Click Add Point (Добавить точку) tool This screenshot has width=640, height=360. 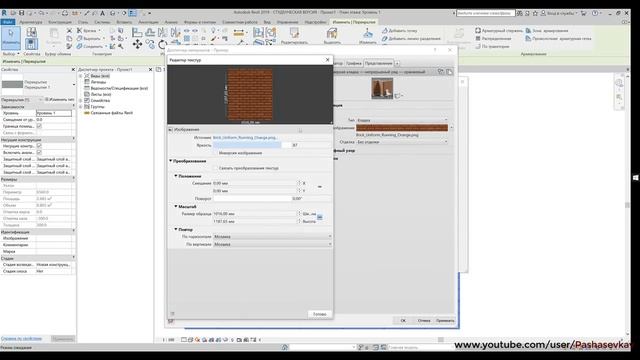[x=400, y=31]
